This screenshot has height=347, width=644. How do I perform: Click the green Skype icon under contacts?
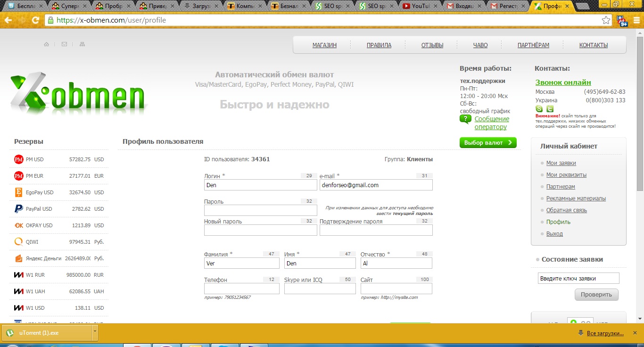pos(539,109)
